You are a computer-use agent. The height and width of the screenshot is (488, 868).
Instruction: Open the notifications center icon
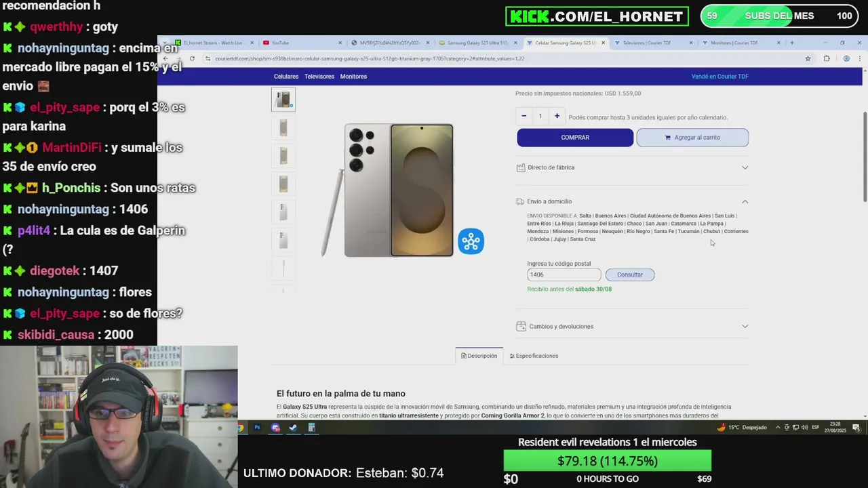pos(856,428)
